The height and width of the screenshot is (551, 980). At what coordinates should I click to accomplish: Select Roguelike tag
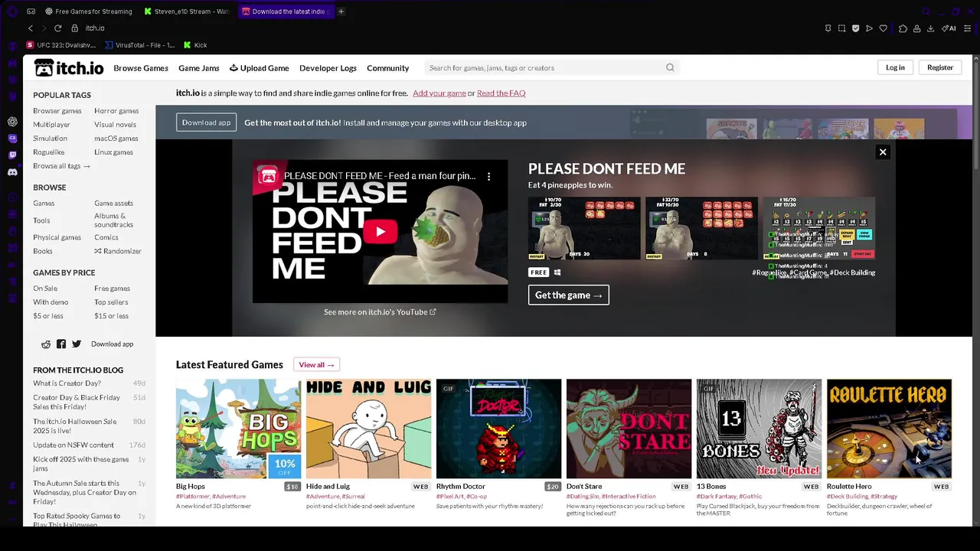(49, 152)
